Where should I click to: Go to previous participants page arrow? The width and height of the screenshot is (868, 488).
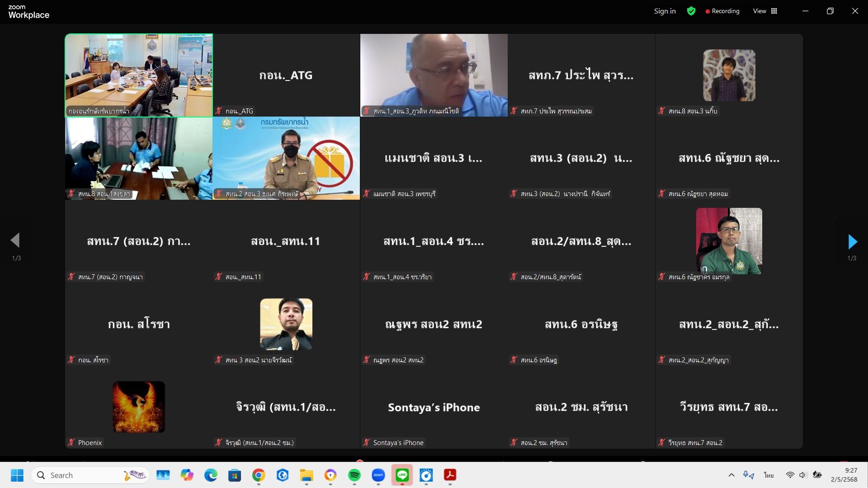(x=15, y=240)
